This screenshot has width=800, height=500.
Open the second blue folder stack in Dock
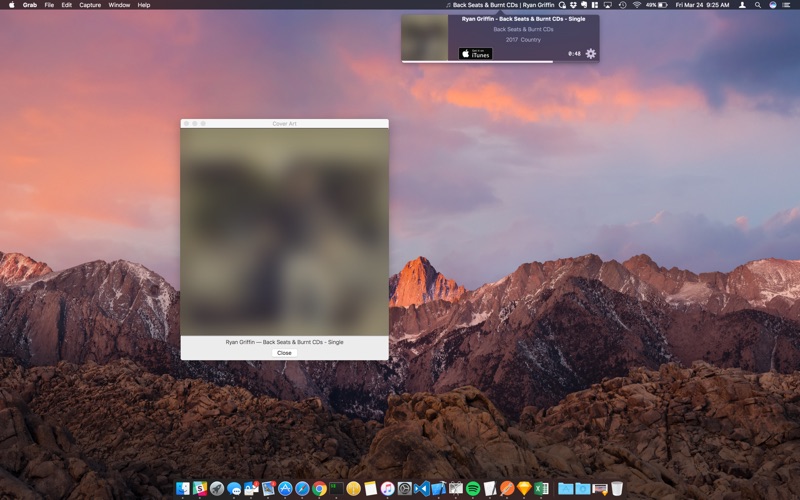pyautogui.click(x=583, y=488)
